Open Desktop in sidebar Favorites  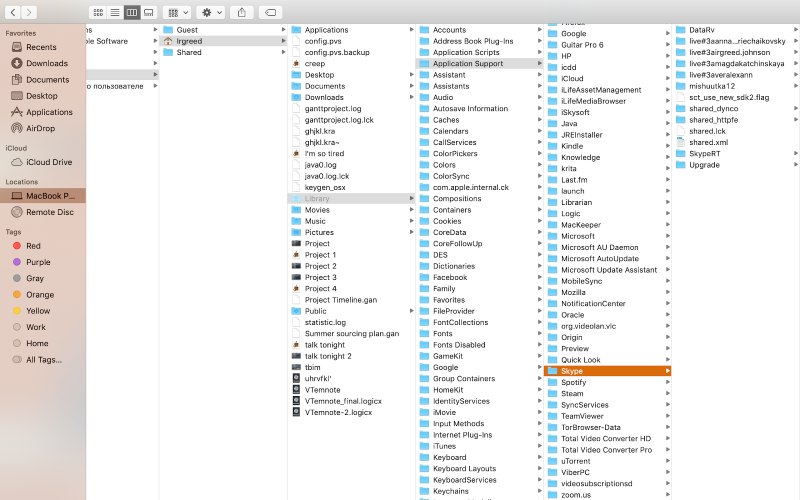tap(42, 96)
